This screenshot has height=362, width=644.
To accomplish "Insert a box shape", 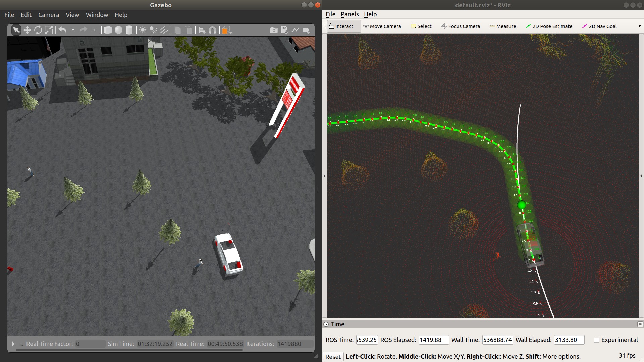I will 108,30.
